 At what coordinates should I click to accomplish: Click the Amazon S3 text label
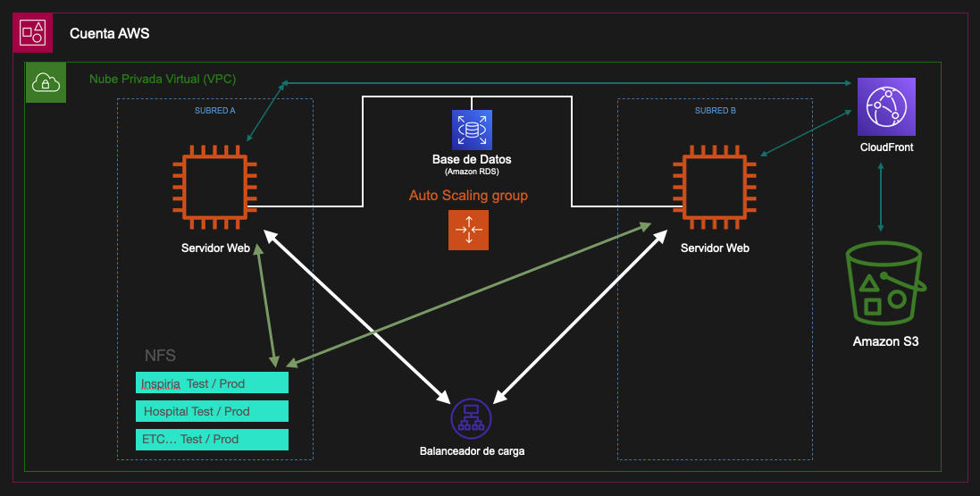click(x=885, y=341)
